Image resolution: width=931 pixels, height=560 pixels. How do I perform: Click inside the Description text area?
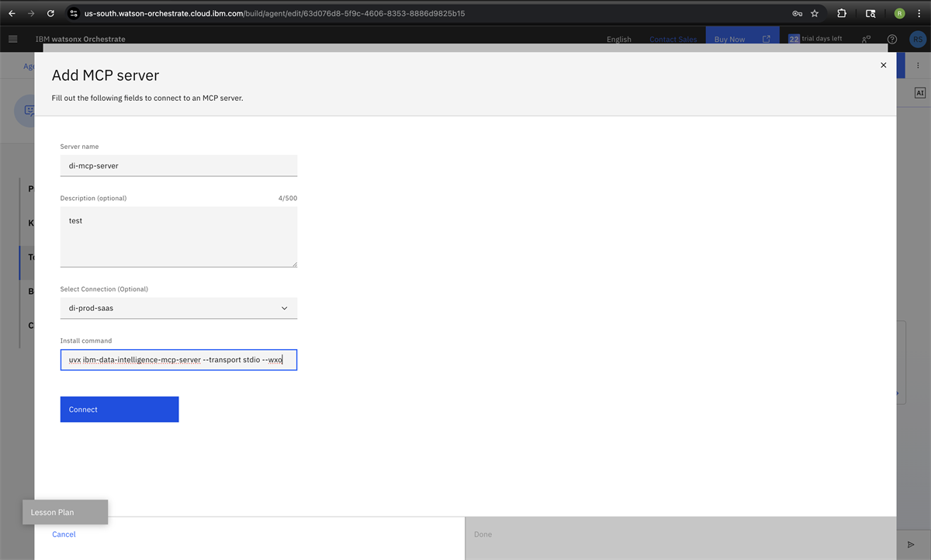[178, 237]
